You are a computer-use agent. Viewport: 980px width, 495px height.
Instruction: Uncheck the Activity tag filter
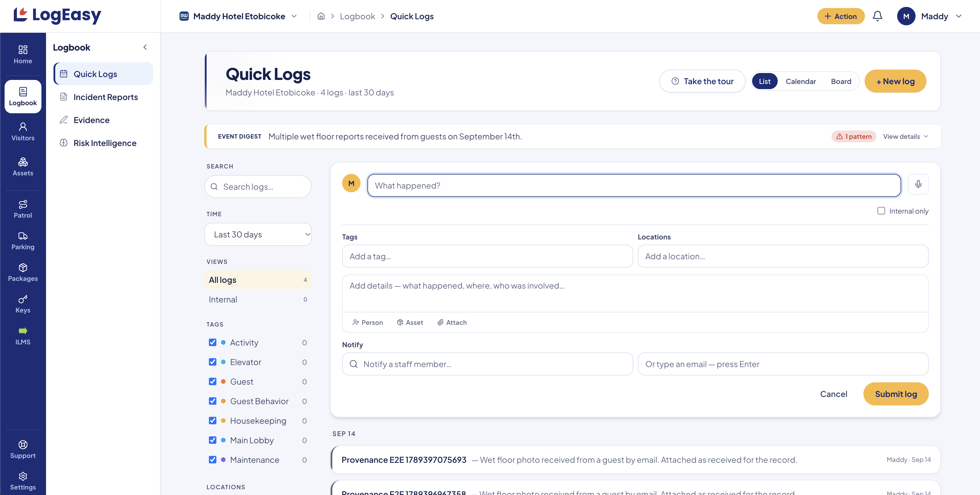click(212, 342)
